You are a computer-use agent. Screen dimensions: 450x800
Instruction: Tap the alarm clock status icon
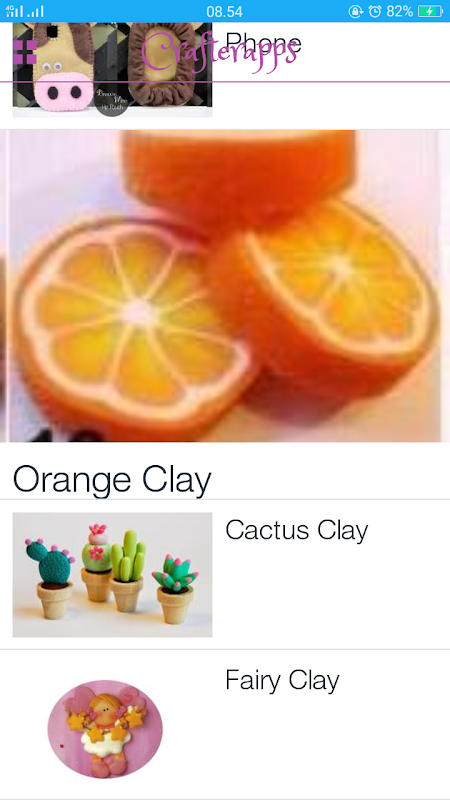point(374,11)
